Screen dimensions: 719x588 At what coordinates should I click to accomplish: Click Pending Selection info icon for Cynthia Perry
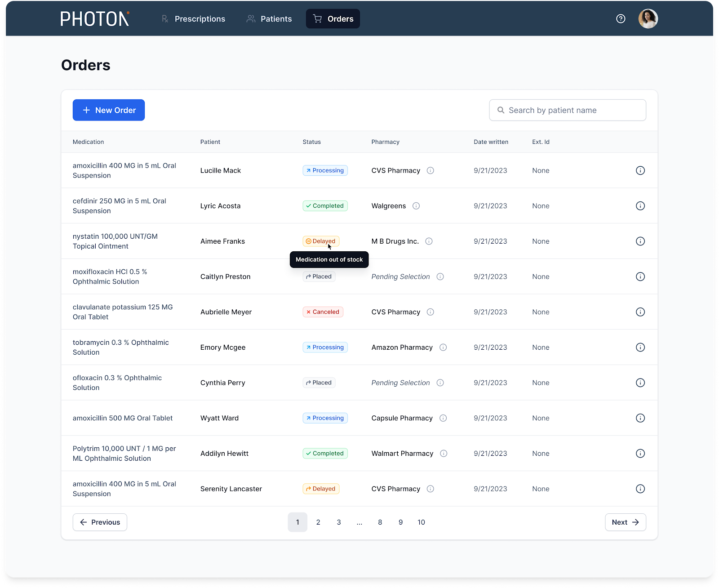pyautogui.click(x=440, y=383)
